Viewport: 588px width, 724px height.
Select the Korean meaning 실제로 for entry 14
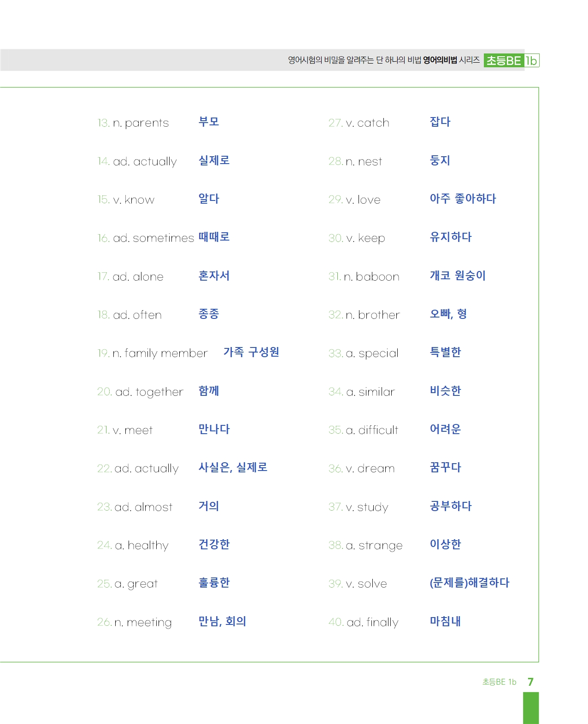pos(214,160)
